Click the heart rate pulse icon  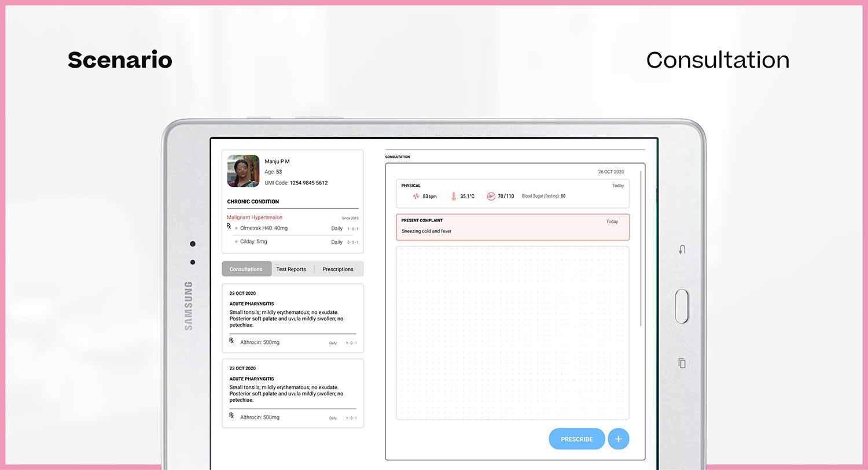[x=415, y=197]
